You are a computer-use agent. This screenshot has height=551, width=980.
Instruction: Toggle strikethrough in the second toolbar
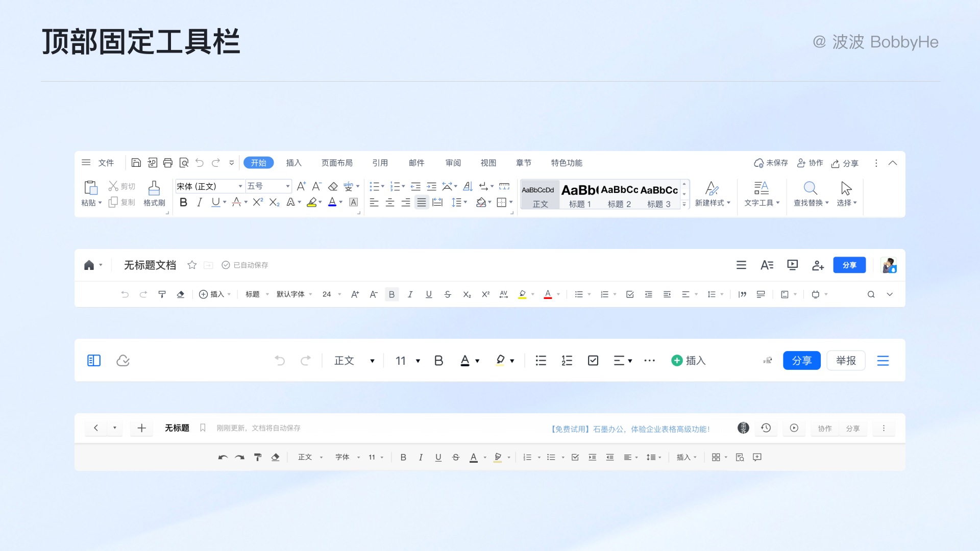[x=448, y=294]
